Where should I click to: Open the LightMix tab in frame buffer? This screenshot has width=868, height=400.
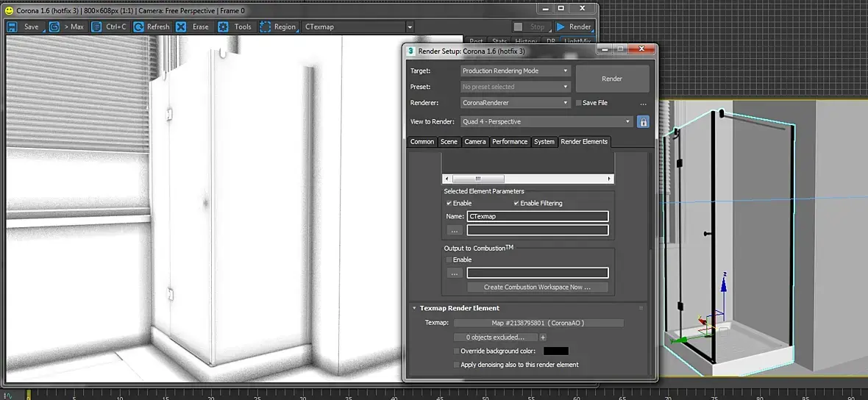[576, 41]
